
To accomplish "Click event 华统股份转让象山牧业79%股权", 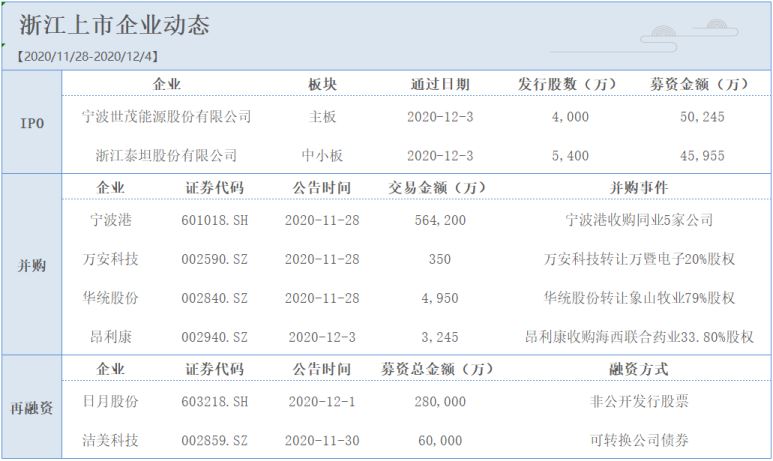I will (639, 298).
